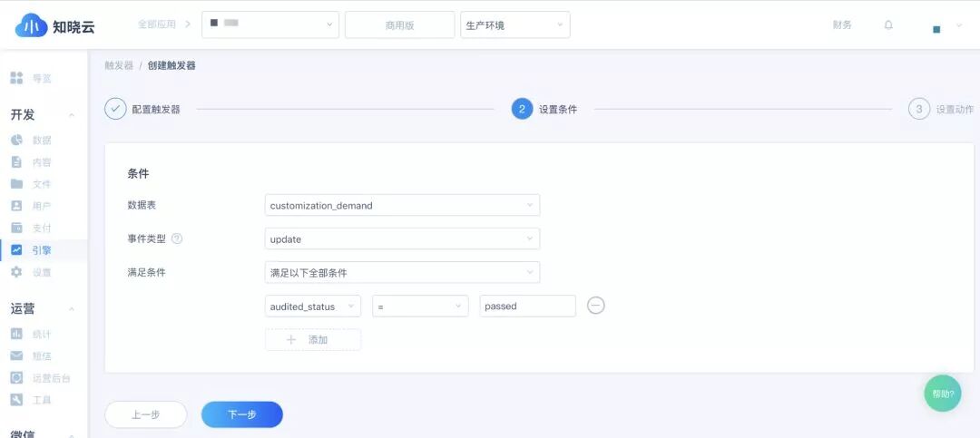Click the 设置动作 step label

(955, 110)
